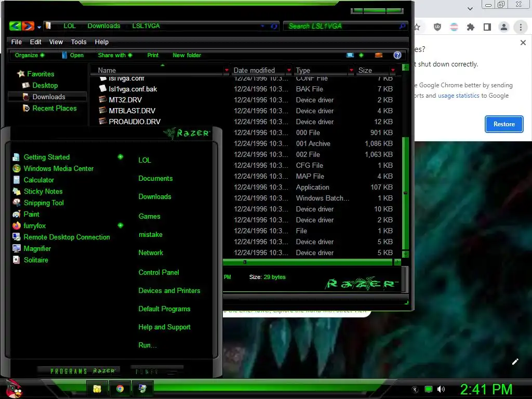This screenshot has height=399, width=532.
Task: Click Restore in the Chrome popup
Action: click(504, 124)
